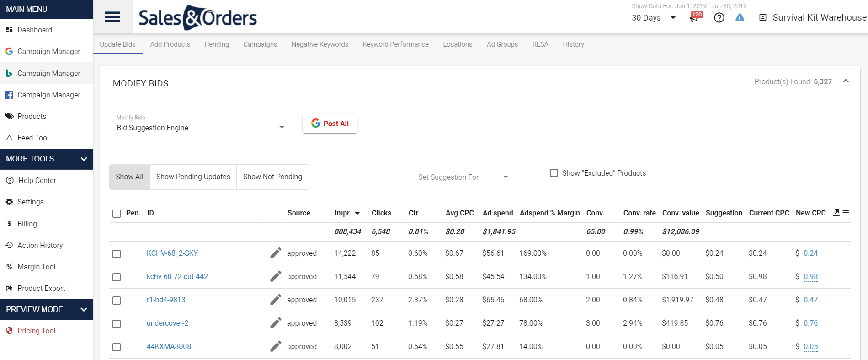Edit product kchv-68-72-cut-442 with pencil icon
This screenshot has width=868, height=360.
[276, 276]
